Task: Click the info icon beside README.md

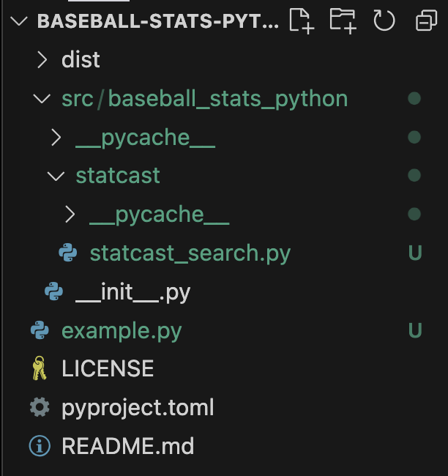Action: coord(40,445)
